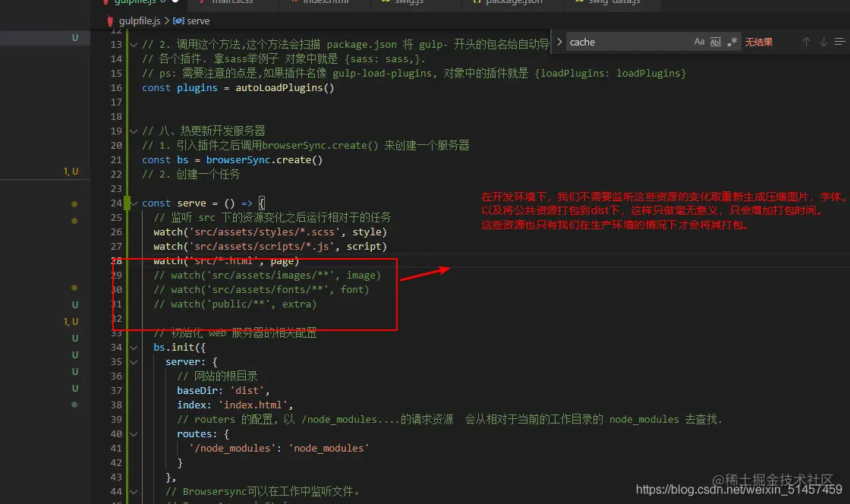Click the serve identifier on line 24
Image resolution: width=850 pixels, height=504 pixels.
(191, 203)
